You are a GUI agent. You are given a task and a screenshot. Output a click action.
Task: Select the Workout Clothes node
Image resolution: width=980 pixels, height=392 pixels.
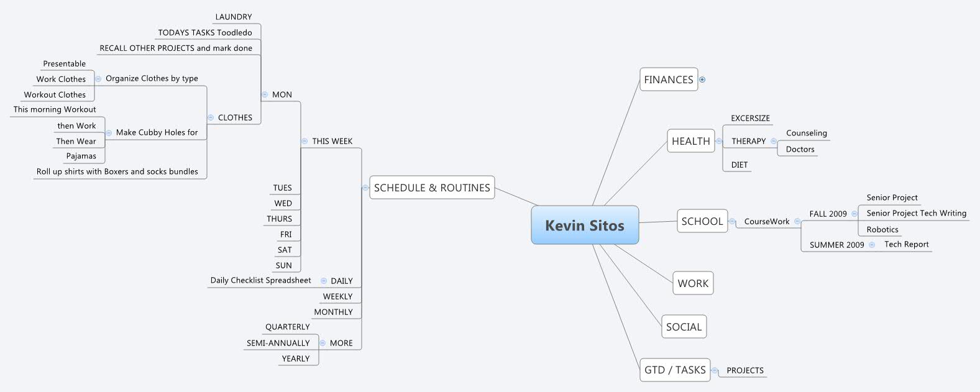[55, 94]
